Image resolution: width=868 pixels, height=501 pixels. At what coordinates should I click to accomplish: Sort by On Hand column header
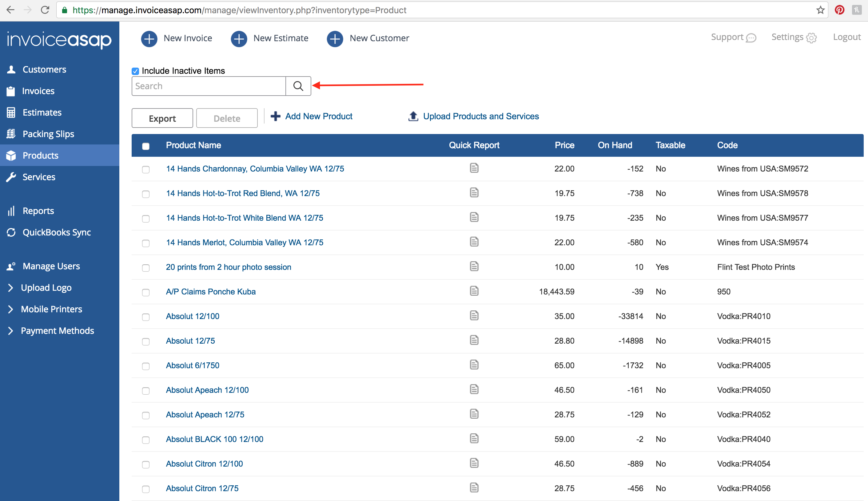tap(615, 145)
